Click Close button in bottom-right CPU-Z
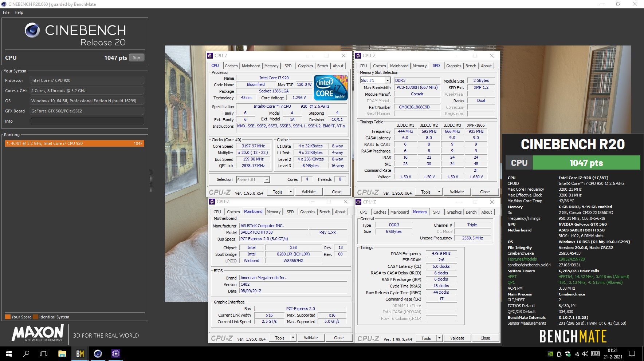This screenshot has width=644, height=361. click(485, 338)
